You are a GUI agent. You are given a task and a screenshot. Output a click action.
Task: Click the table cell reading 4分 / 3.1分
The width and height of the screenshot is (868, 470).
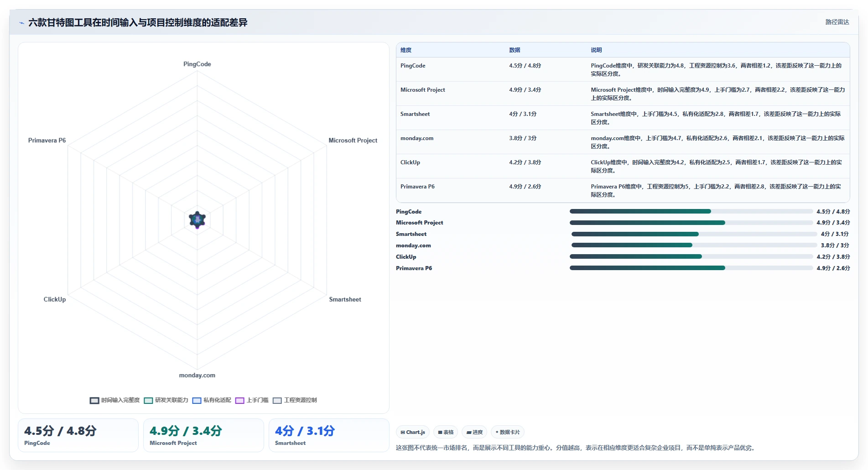click(523, 114)
